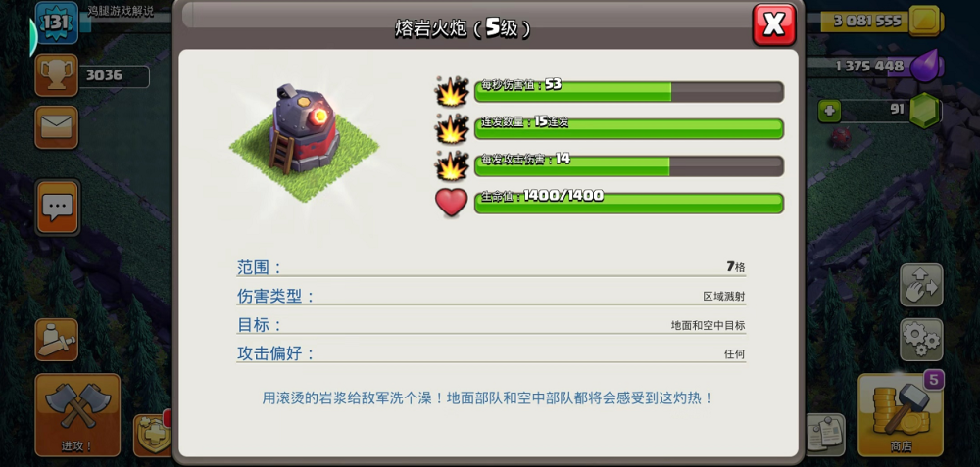Tap the crossed axes attack button
This screenshot has height=467, width=980.
pos(77,414)
